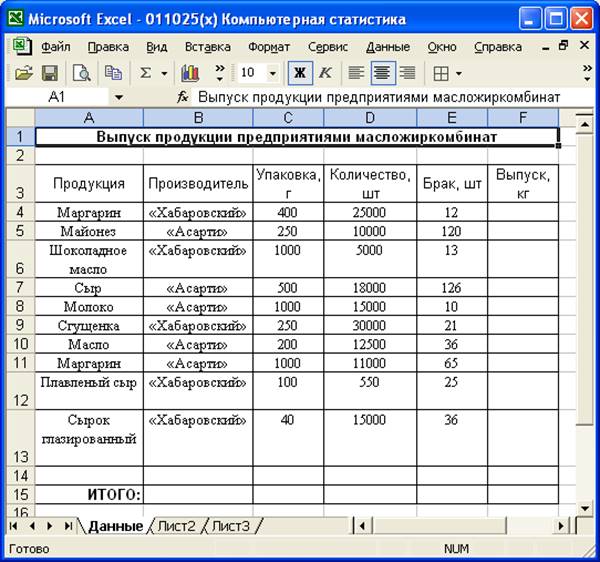Click the vertical scrollbar down arrow
The image size is (600, 562).
585,507
